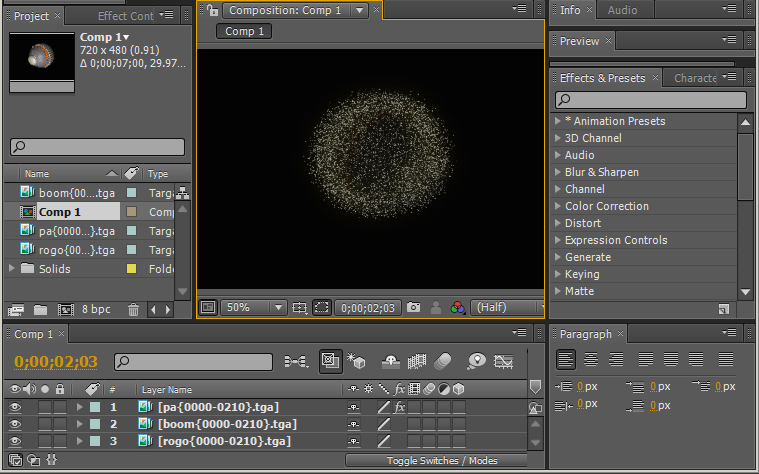Click the viewer timecode 0;00;02;03 button

pyautogui.click(x=368, y=308)
